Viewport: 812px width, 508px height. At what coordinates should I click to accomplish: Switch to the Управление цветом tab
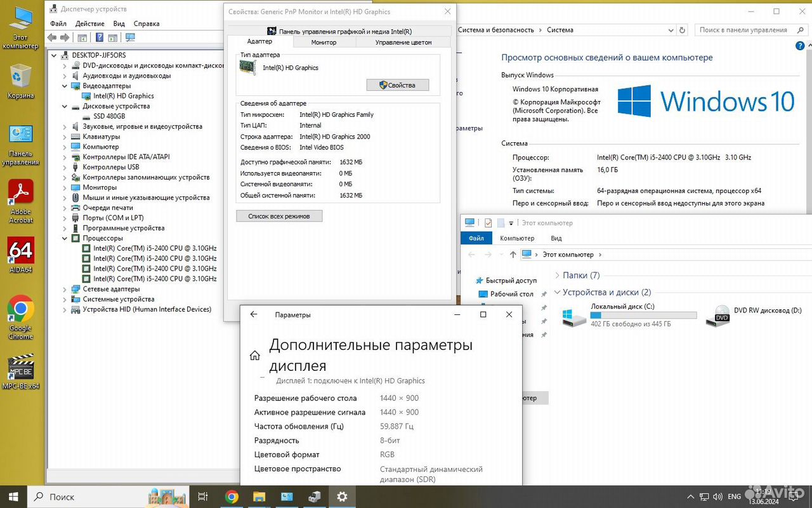tap(403, 43)
